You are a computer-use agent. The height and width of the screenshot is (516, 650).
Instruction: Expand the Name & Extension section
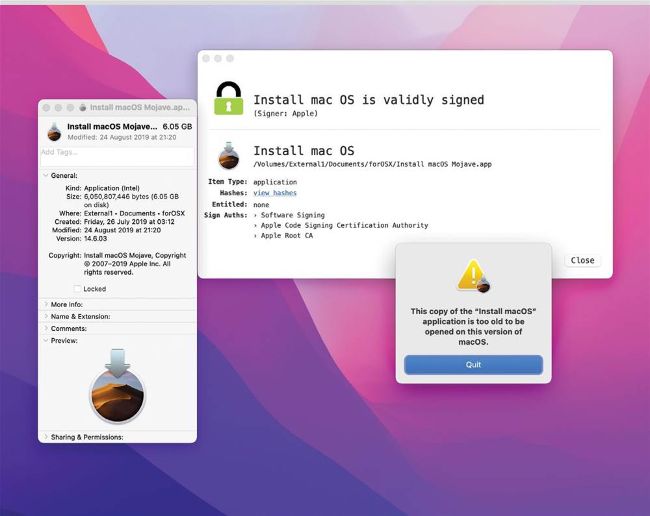click(x=45, y=316)
